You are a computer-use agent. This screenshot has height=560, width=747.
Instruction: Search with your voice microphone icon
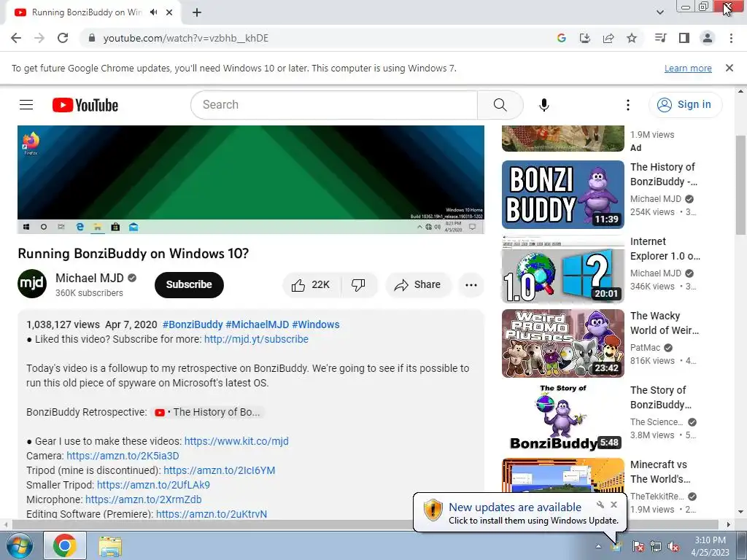[x=544, y=105]
